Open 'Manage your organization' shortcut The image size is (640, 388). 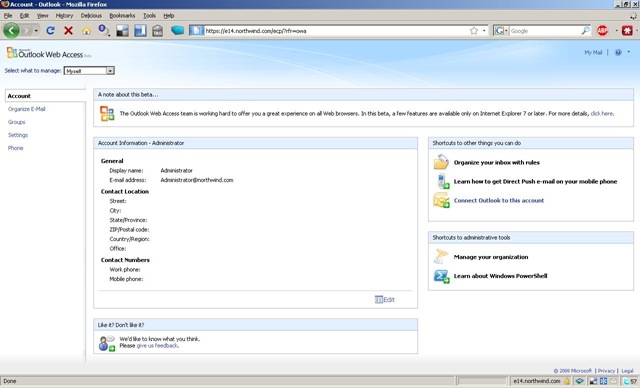point(491,257)
